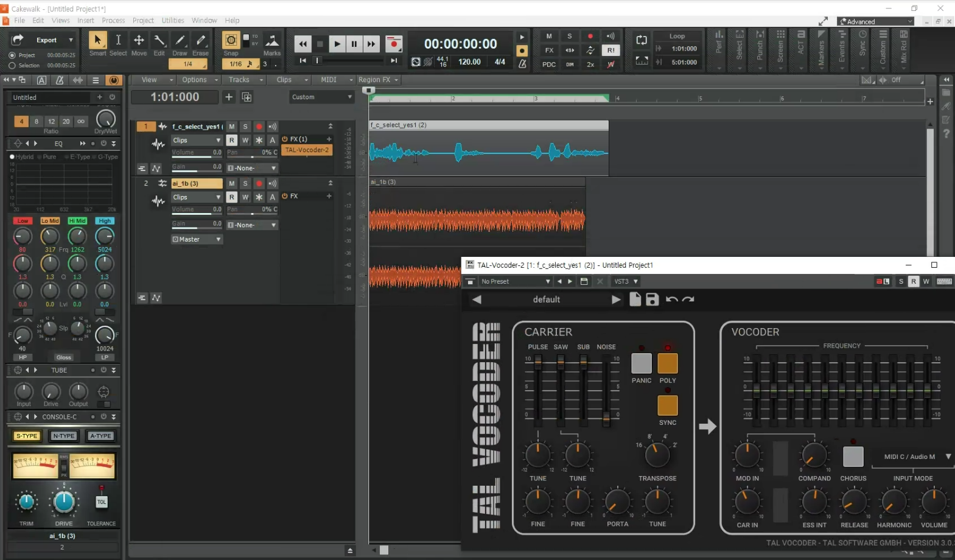955x560 pixels.
Task: Toggle SYNC button in Carrier section
Action: [x=668, y=405]
